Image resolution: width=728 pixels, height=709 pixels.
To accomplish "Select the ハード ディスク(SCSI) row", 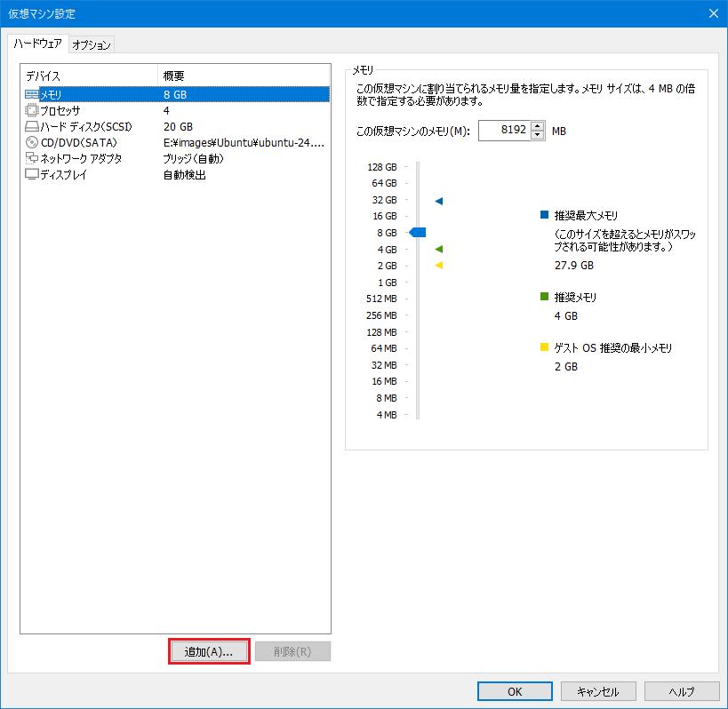I will point(177,126).
